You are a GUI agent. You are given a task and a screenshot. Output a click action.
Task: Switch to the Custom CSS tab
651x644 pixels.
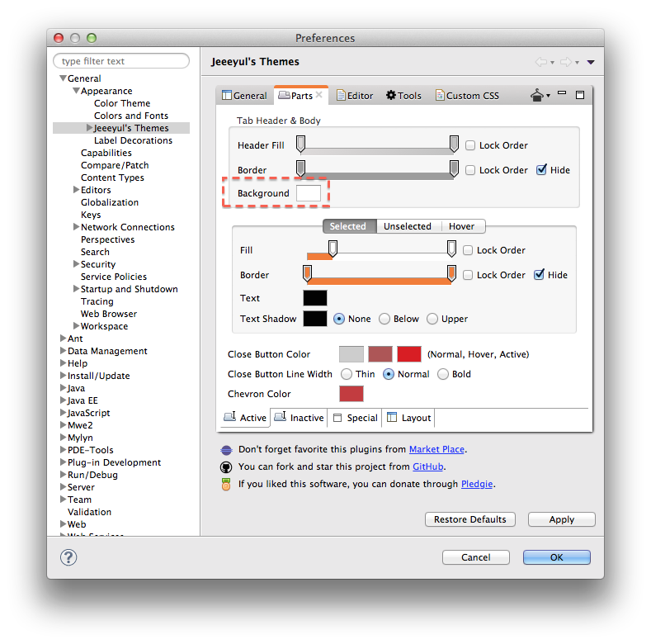pos(467,96)
